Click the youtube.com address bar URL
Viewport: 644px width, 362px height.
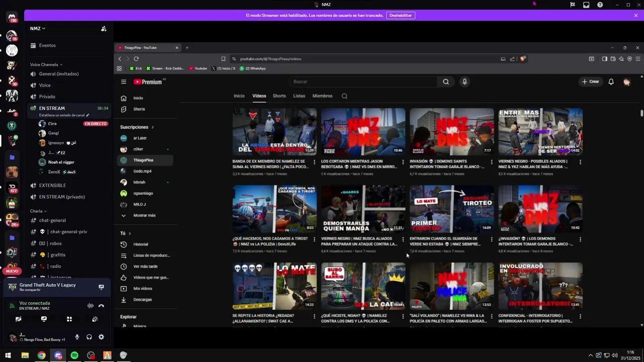point(270,59)
